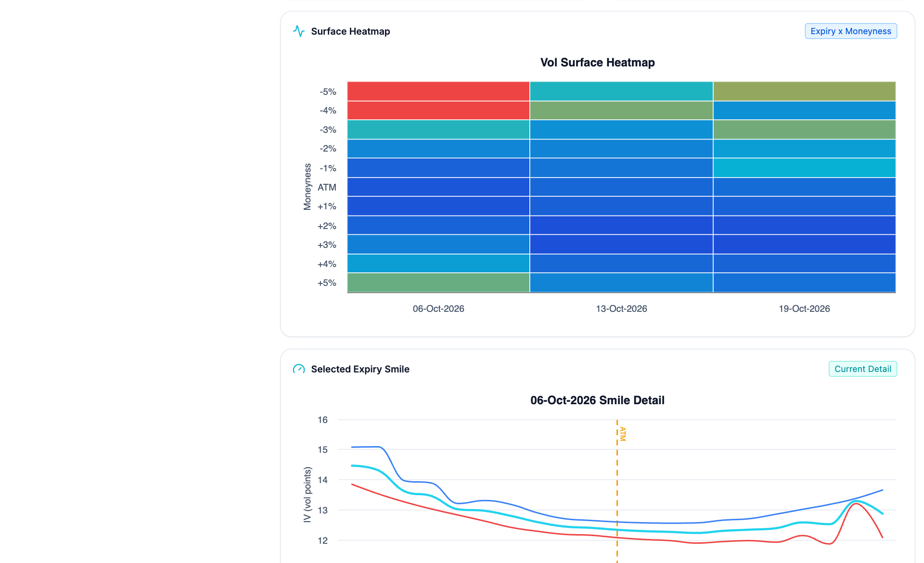The image size is (924, 563).
Task: Click the Surface Heatmap card heading
Action: (350, 31)
